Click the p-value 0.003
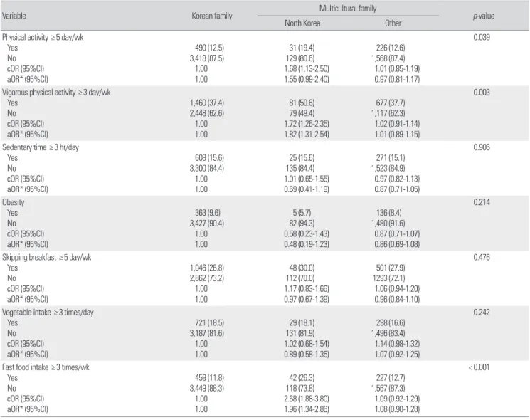This screenshot has height=420, width=530. click(x=482, y=92)
